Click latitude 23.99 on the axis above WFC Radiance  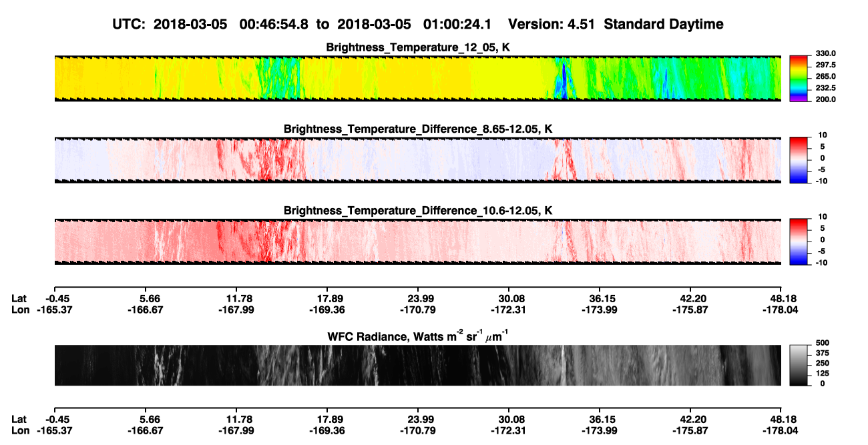pos(417,298)
